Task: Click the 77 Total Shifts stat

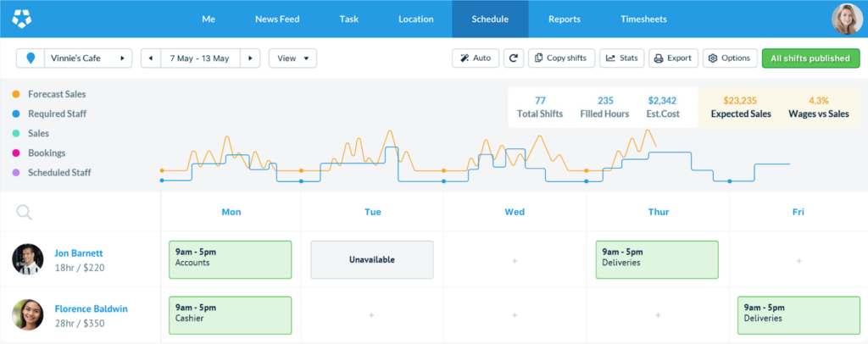Action: pyautogui.click(x=540, y=108)
